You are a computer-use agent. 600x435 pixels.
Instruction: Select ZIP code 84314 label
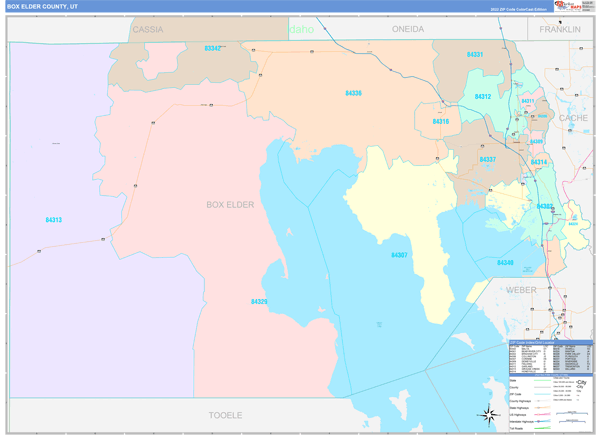[539, 162]
